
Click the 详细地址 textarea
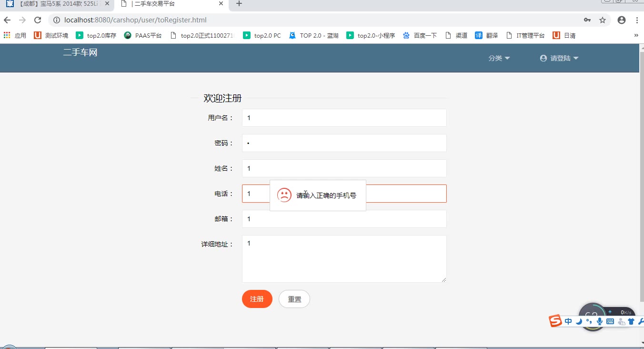pyautogui.click(x=344, y=259)
